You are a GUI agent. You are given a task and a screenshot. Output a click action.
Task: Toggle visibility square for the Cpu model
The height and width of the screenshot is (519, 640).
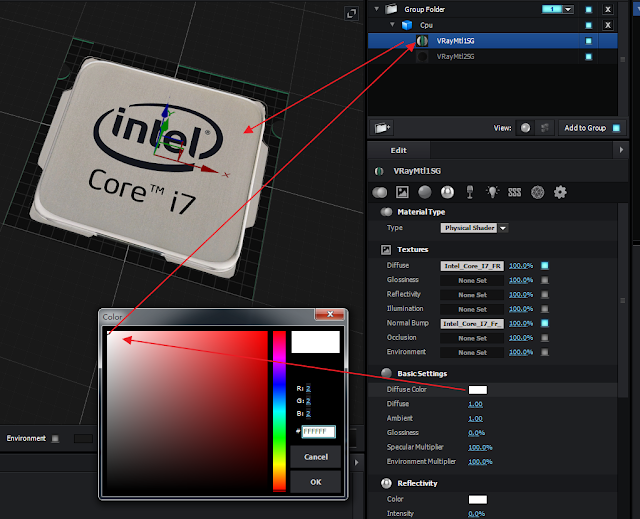click(589, 25)
